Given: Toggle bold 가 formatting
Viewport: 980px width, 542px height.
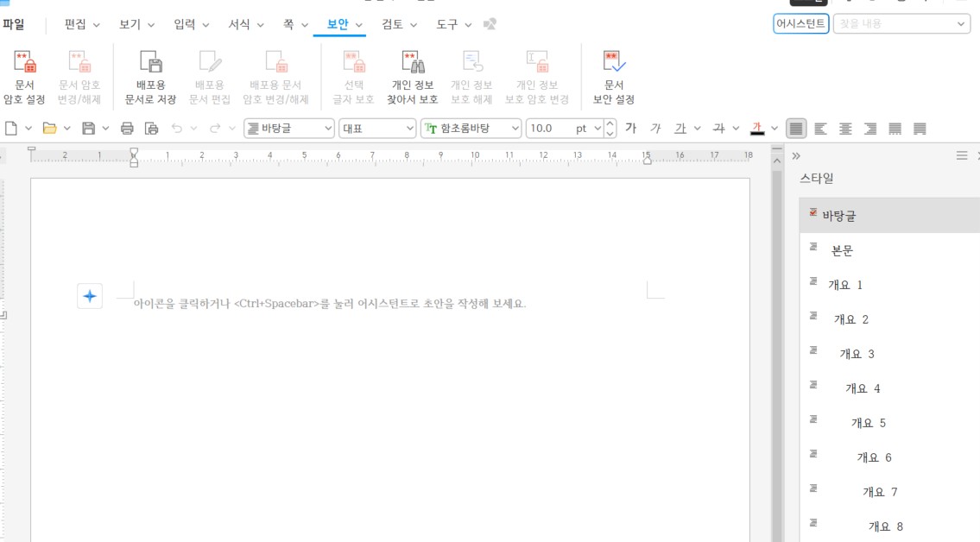Looking at the screenshot, I should (x=630, y=129).
